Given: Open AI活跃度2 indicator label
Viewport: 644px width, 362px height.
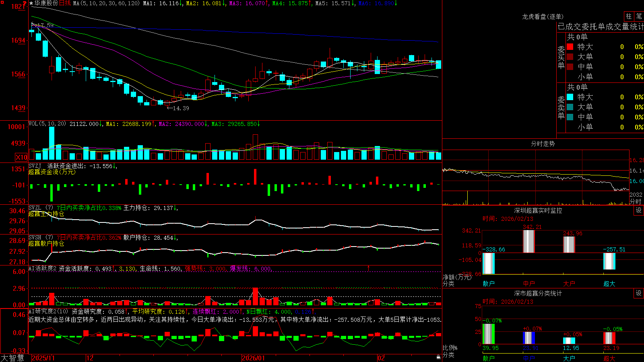Looking at the screenshot, I should 43,268.
